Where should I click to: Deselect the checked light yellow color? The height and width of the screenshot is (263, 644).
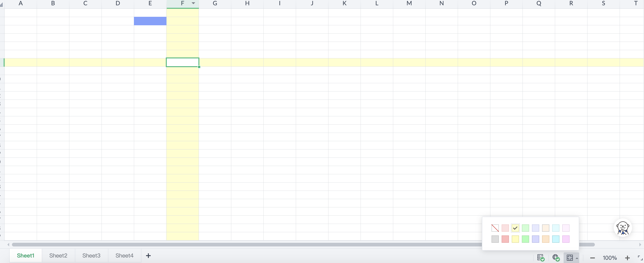click(x=515, y=228)
